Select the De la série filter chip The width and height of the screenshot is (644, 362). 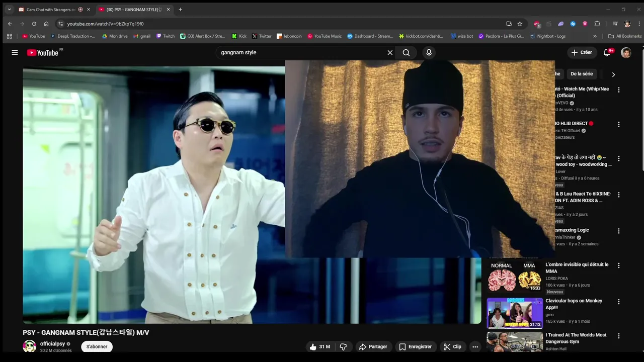coord(582,74)
